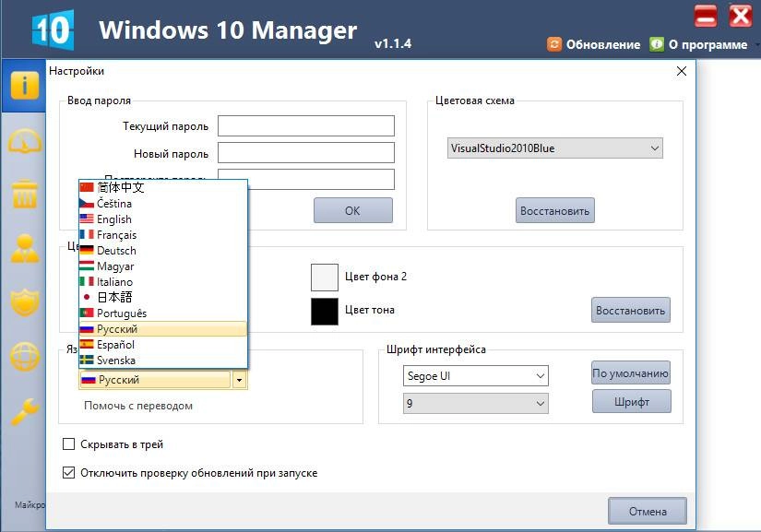Image resolution: width=761 pixels, height=532 pixels.
Task: Pick the black Цвет тона swatch
Action: pos(325,311)
